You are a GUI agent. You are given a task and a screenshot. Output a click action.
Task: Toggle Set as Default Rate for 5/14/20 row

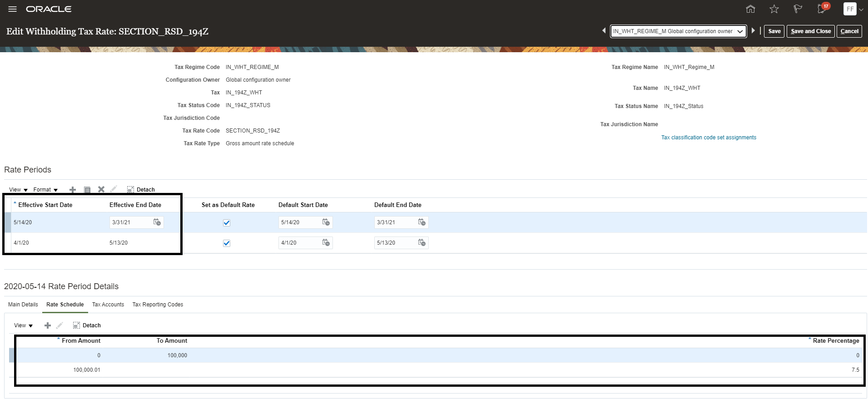click(227, 223)
